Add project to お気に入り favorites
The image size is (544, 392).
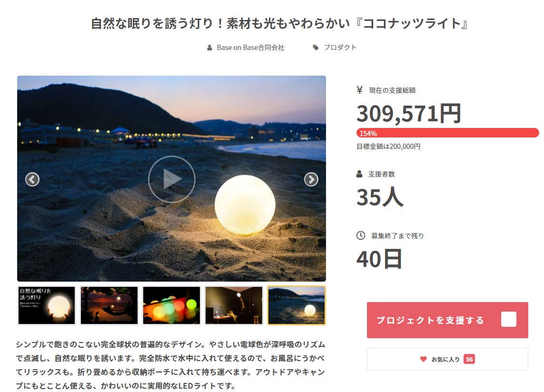click(447, 359)
